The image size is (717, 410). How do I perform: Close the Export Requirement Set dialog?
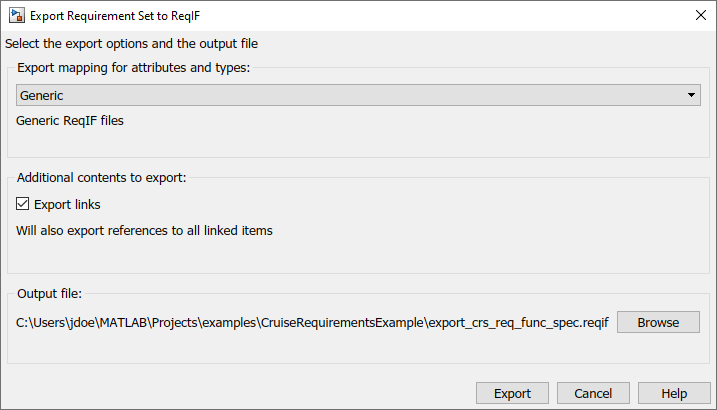pyautogui.click(x=698, y=15)
